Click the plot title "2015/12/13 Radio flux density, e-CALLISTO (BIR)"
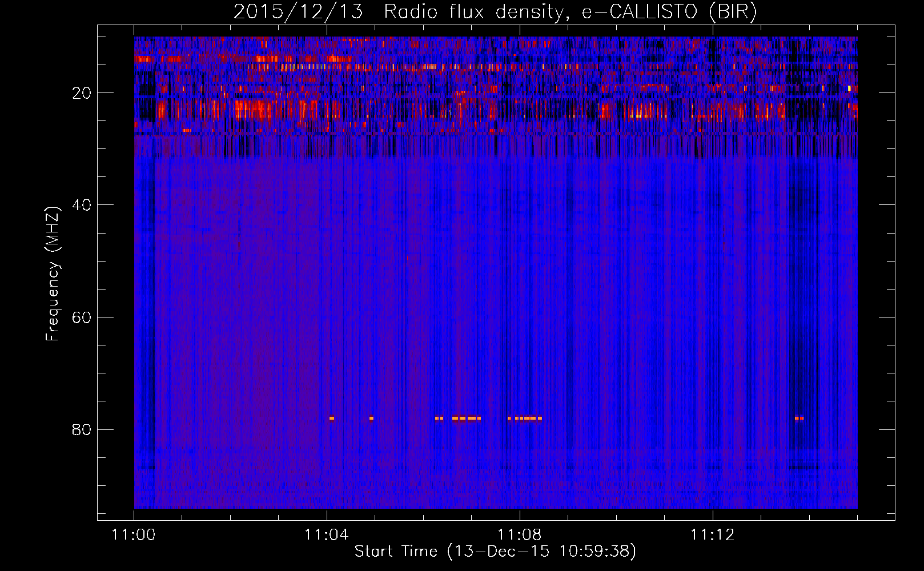Screen dimensions: 924x571 [x=495, y=12]
